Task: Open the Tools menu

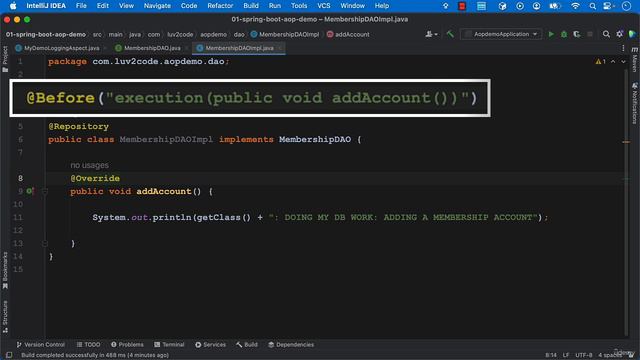Action: pos(299,6)
